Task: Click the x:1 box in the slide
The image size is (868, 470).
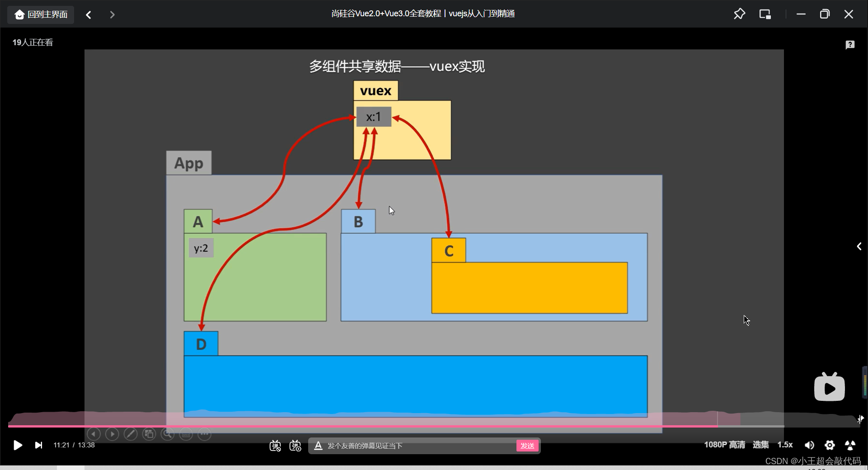Action: tap(374, 117)
